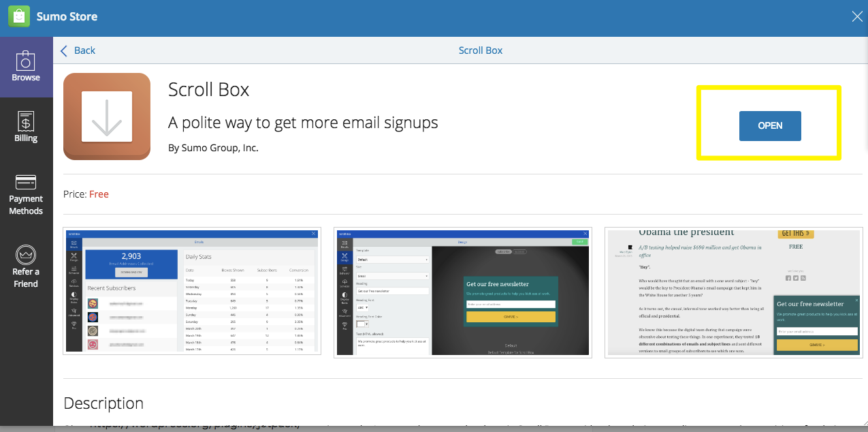Click the red 'Free' price label
Screen dimensions: 868x432
pos(99,194)
